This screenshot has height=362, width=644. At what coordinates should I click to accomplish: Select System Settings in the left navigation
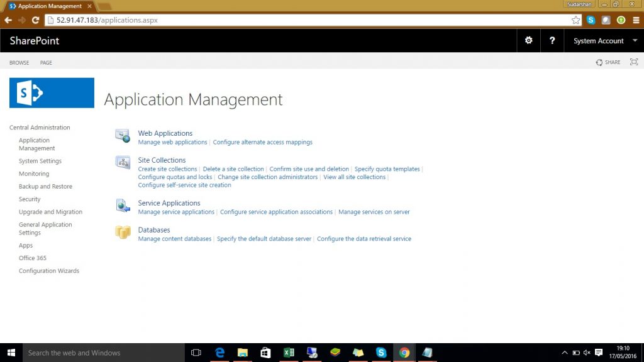[x=40, y=162]
